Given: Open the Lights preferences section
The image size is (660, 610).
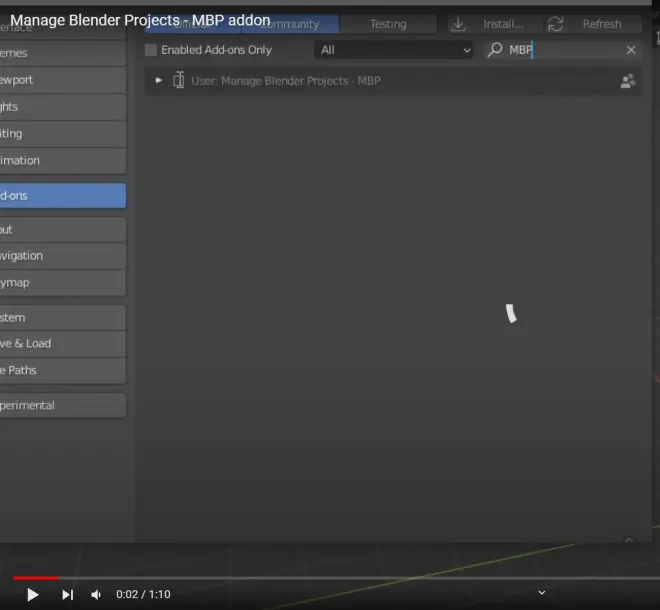Looking at the screenshot, I should 63,107.
